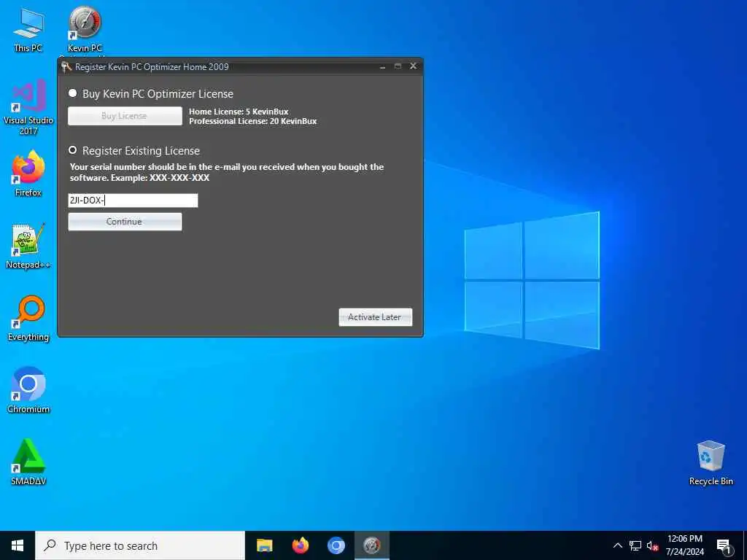The image size is (747, 560).
Task: Open Visual Studio 2017 desktop shortcut
Action: [28, 107]
